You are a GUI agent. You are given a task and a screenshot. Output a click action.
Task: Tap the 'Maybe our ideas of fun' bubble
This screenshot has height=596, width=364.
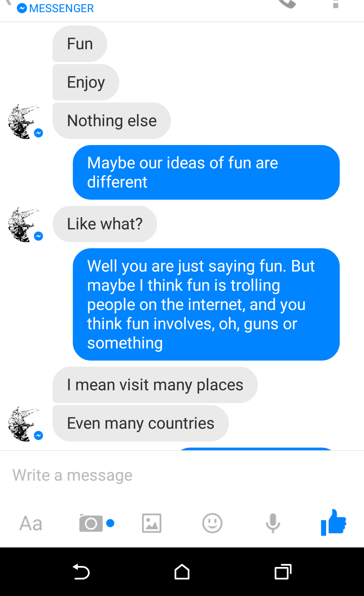206,172
